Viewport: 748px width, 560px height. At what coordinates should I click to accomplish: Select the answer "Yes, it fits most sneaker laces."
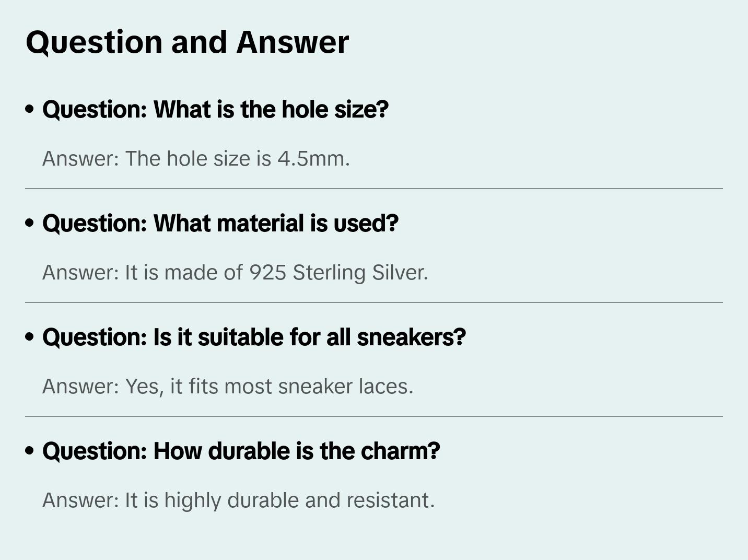pyautogui.click(x=228, y=387)
